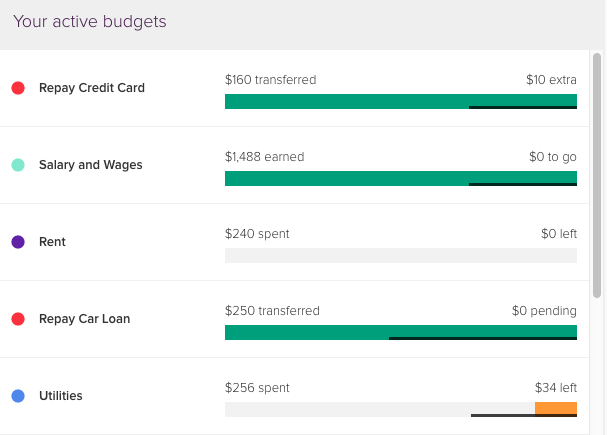
Task: Click the Repay Car Loan progress bar
Action: 400,332
